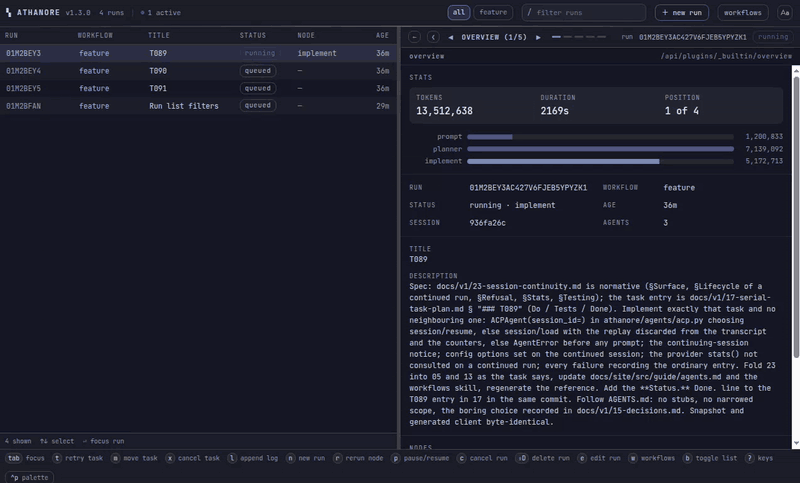Image resolution: width=800 pixels, height=483 pixels.
Task: Click the queued badge for T091
Action: (x=258, y=88)
